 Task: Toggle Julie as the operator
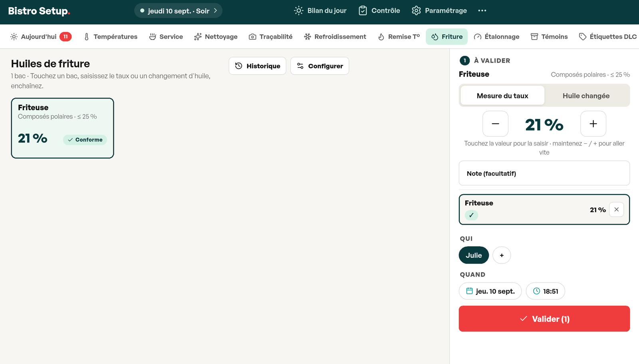[x=474, y=255]
